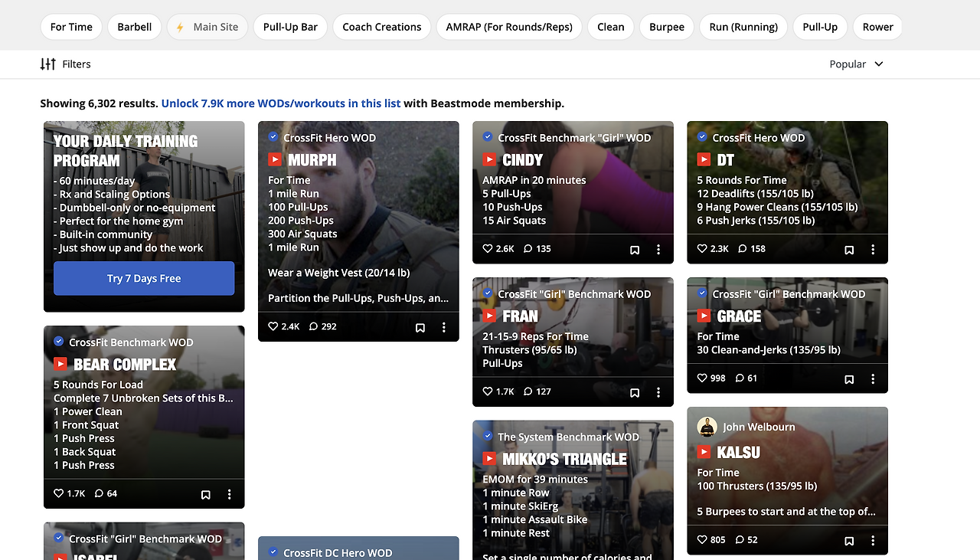Select the Burpee filter chip
Screen dimensions: 980x560
667,27
